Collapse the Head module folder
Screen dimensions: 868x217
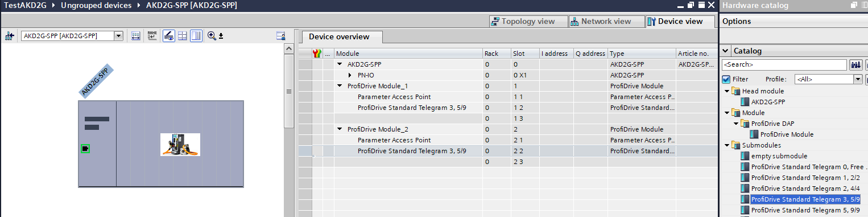pyautogui.click(x=727, y=91)
